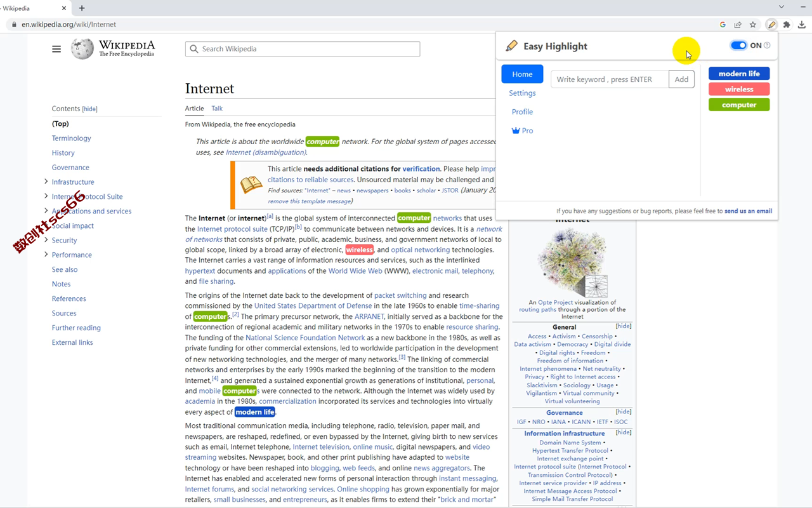
Task: Hide the Contents sidebar
Action: coord(90,109)
